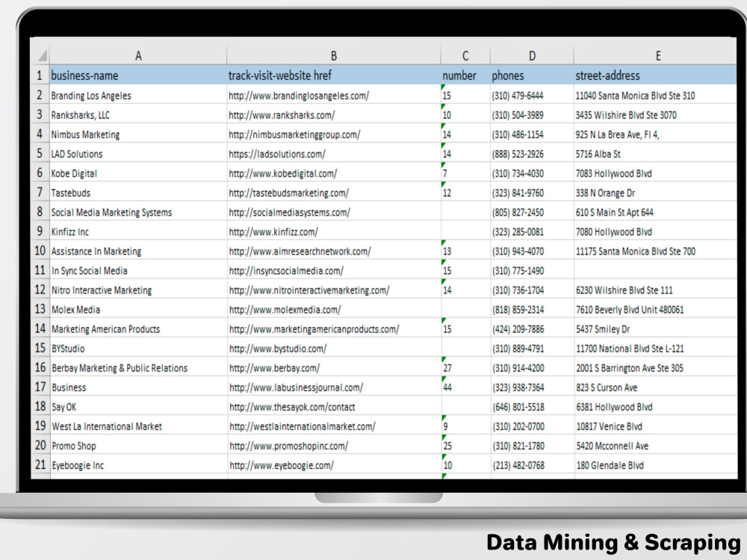Select the 'LAD Solutions' cell

[138, 154]
